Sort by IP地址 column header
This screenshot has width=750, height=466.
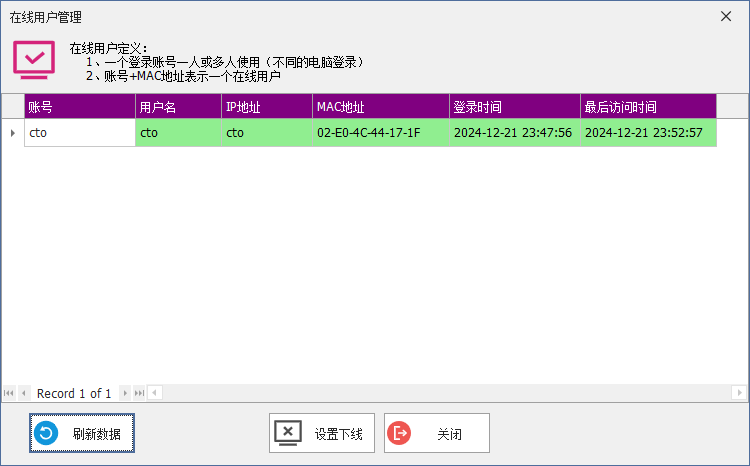point(267,106)
